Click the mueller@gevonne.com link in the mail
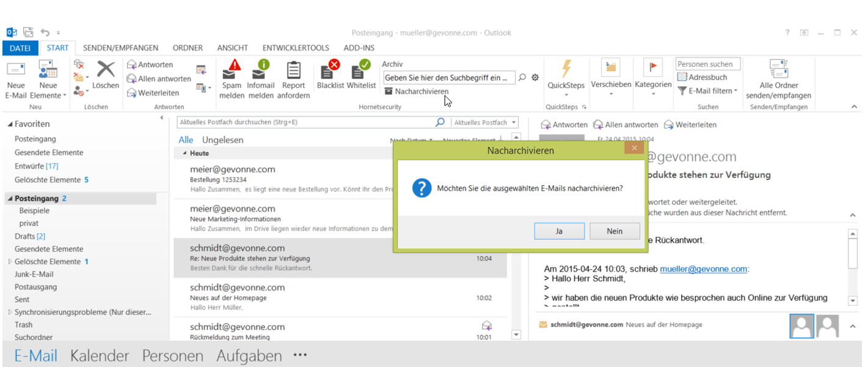The width and height of the screenshot is (868, 367). 703,269
